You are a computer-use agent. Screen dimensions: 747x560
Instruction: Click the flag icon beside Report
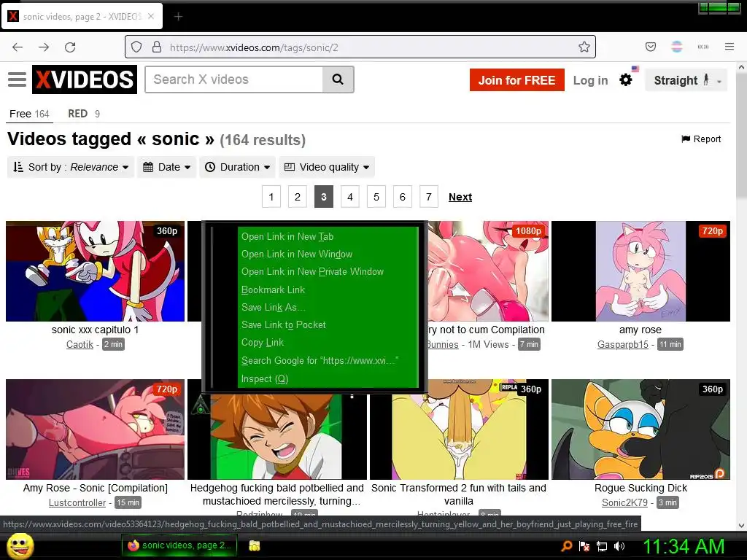pos(686,139)
